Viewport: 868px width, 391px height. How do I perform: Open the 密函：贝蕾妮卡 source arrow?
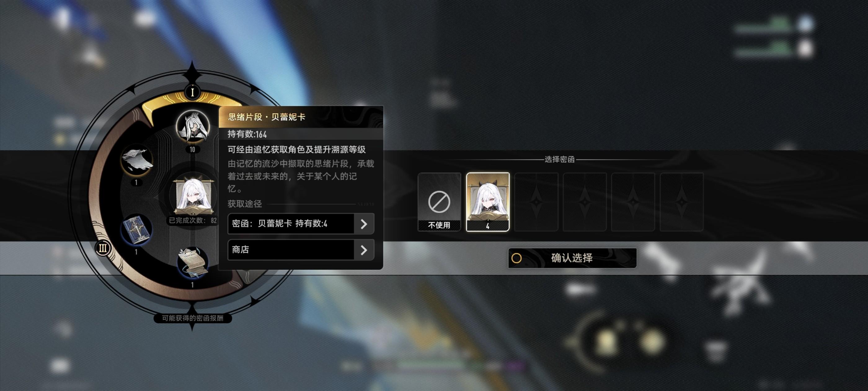[x=364, y=224]
